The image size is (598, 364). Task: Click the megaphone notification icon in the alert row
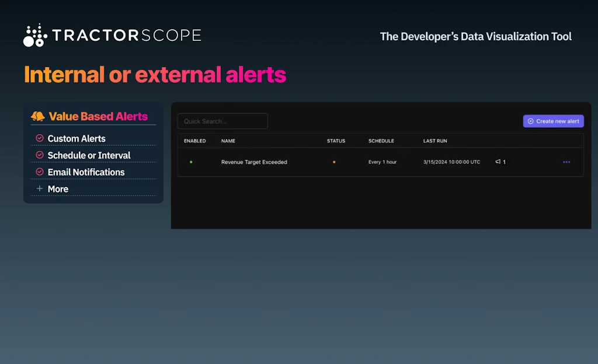pos(498,162)
